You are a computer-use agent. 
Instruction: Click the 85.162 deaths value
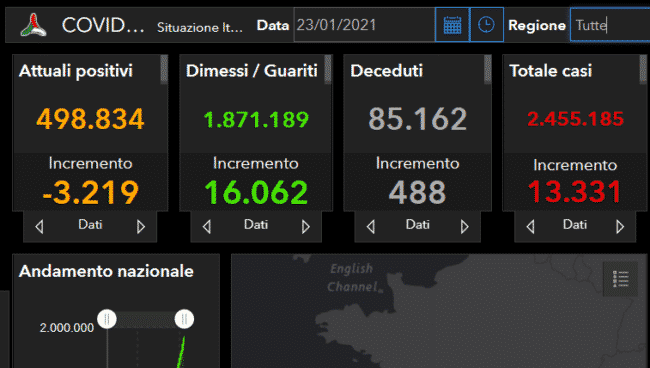(417, 119)
